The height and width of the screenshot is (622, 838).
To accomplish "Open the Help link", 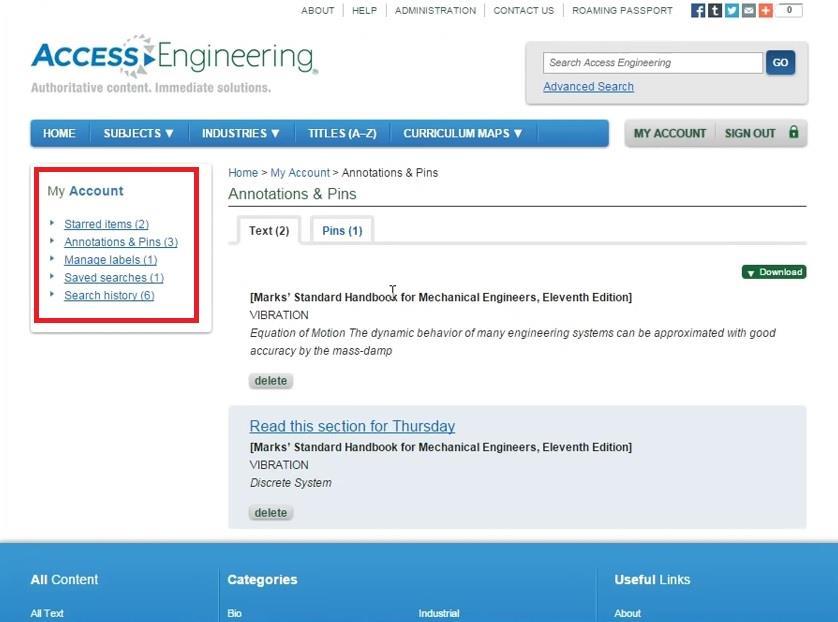I will pos(364,11).
